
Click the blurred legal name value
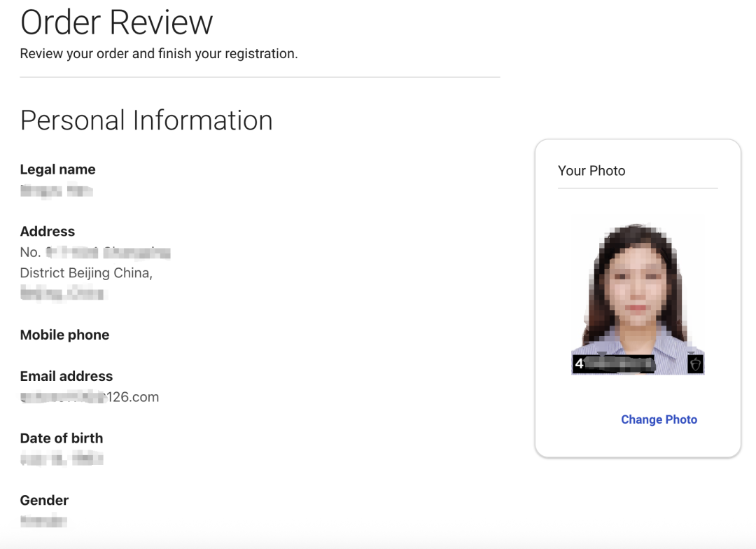(x=57, y=190)
